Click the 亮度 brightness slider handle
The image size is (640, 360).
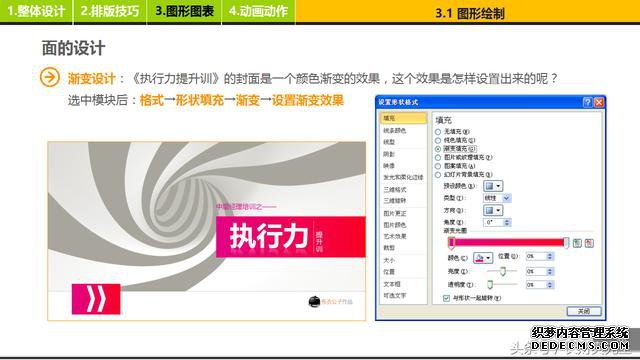(503, 271)
